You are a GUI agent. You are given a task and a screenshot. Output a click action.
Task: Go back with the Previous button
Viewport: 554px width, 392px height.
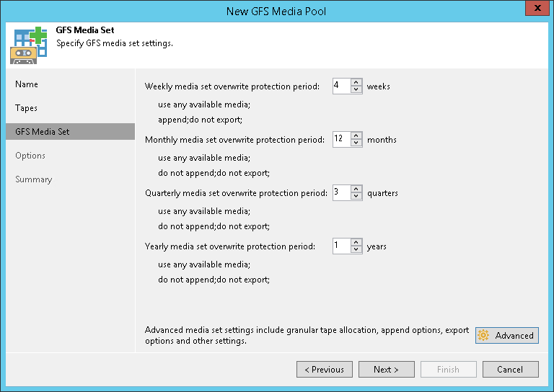point(325,370)
